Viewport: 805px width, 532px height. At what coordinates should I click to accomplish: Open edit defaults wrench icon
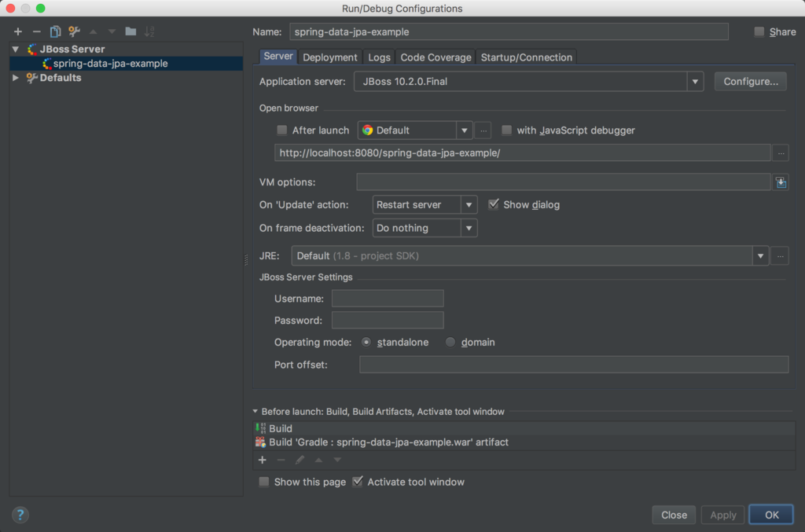point(74,31)
